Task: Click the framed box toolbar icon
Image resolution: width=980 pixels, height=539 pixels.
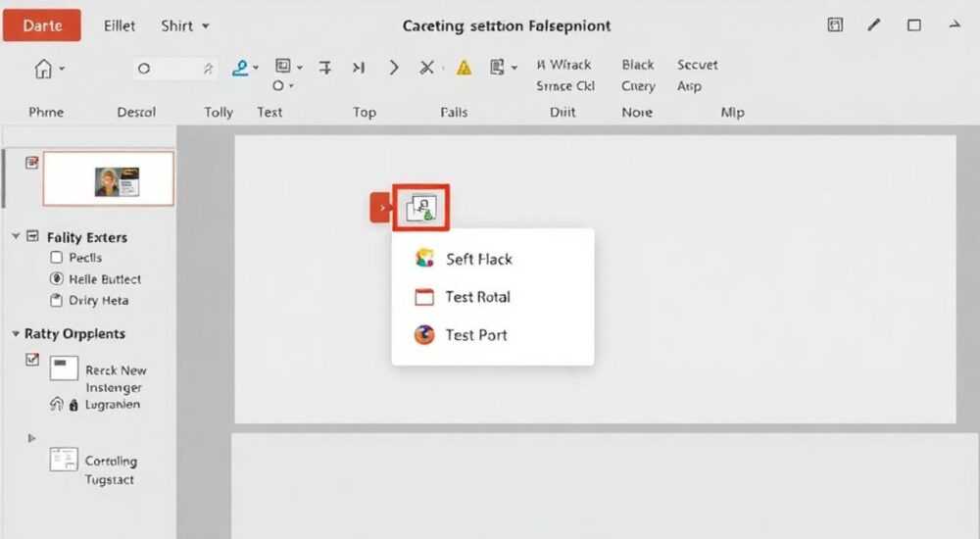Action: click(x=283, y=66)
